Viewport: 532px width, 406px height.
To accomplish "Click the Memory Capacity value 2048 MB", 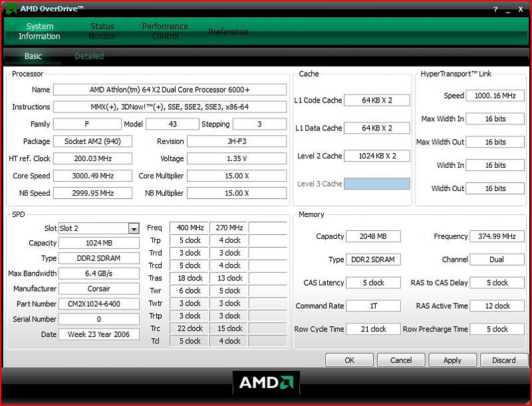I will (373, 236).
